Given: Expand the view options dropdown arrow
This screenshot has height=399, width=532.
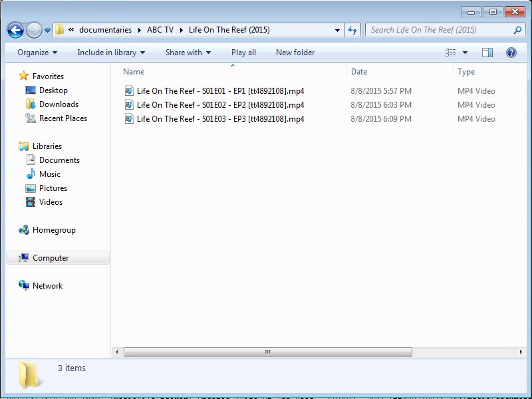Looking at the screenshot, I should pos(465,53).
